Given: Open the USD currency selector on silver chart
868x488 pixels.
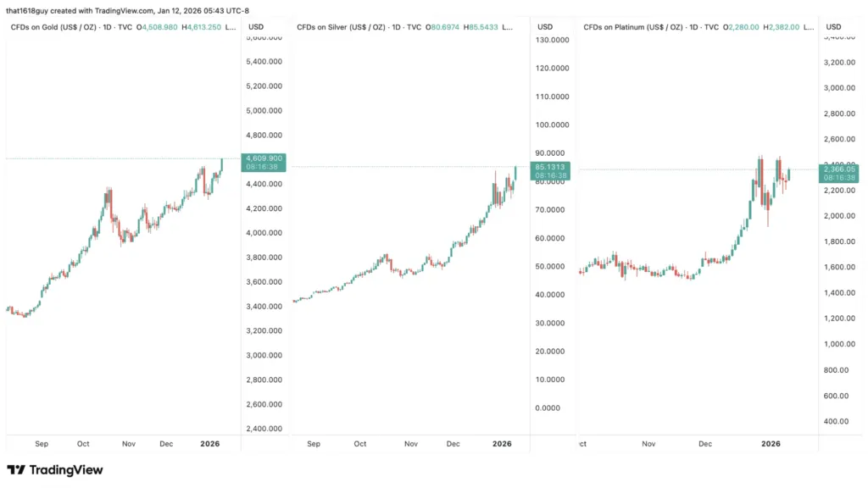Looking at the screenshot, I should [545, 27].
